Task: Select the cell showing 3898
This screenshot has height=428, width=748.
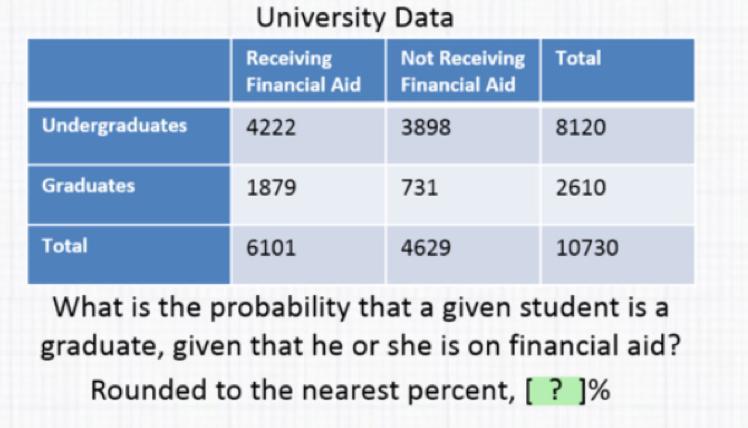Action: [x=426, y=130]
